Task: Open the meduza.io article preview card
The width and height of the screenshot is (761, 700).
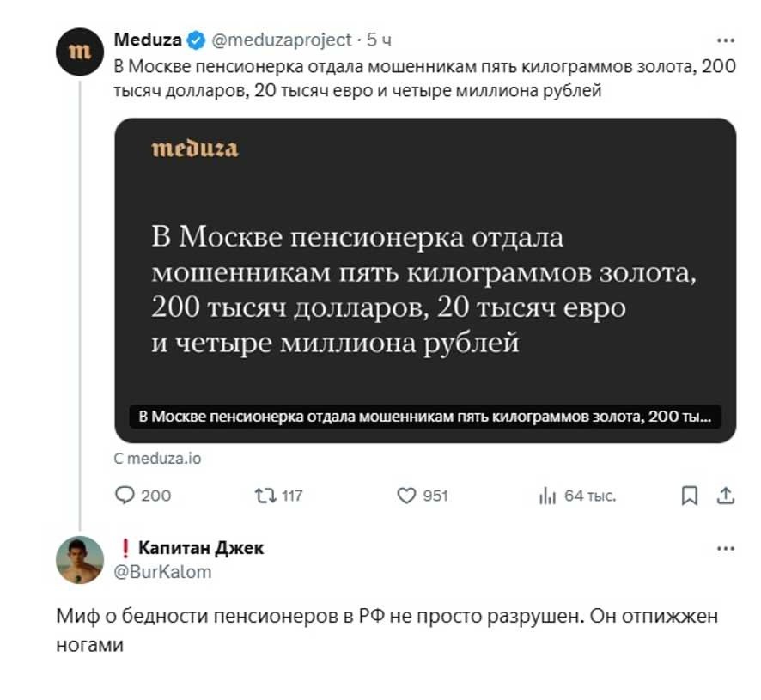Action: tap(425, 281)
